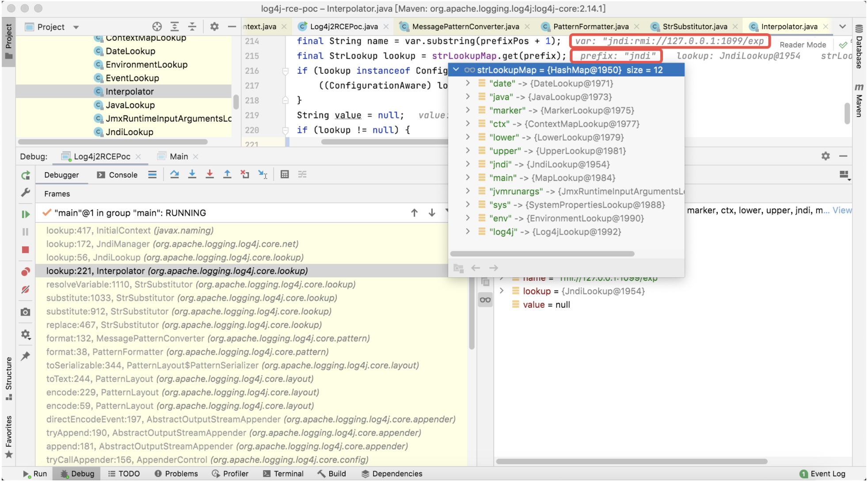Click the Trace Current Stream Chain icon
Screen dimensions: 868x483
pos(302,174)
